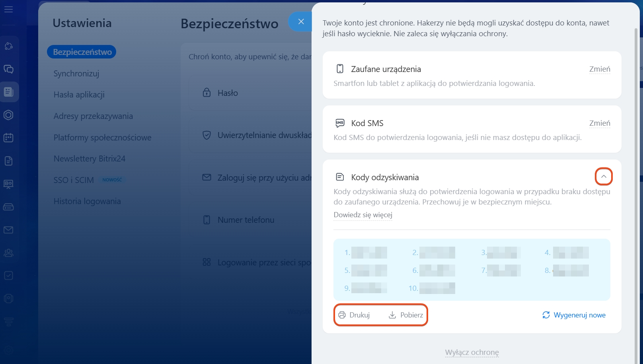This screenshot has height=364, width=643.
Task: Open Platformy społecznościowe section
Action: click(102, 138)
